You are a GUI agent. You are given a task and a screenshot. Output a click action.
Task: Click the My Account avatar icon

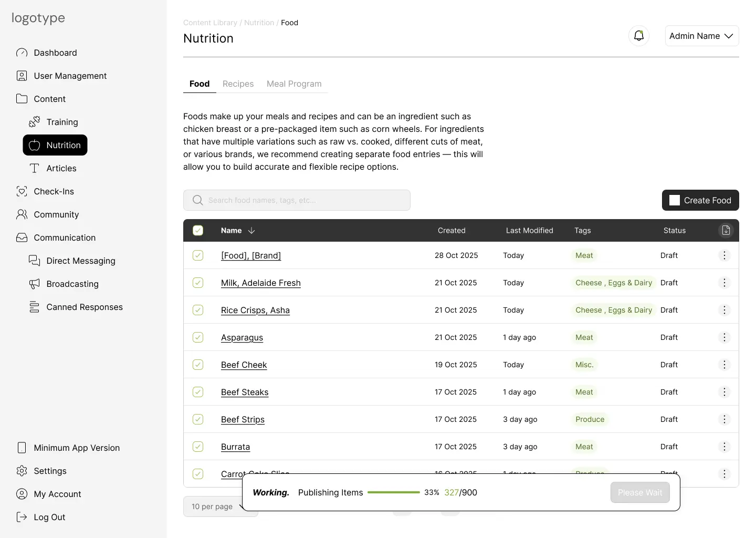pyautogui.click(x=22, y=494)
